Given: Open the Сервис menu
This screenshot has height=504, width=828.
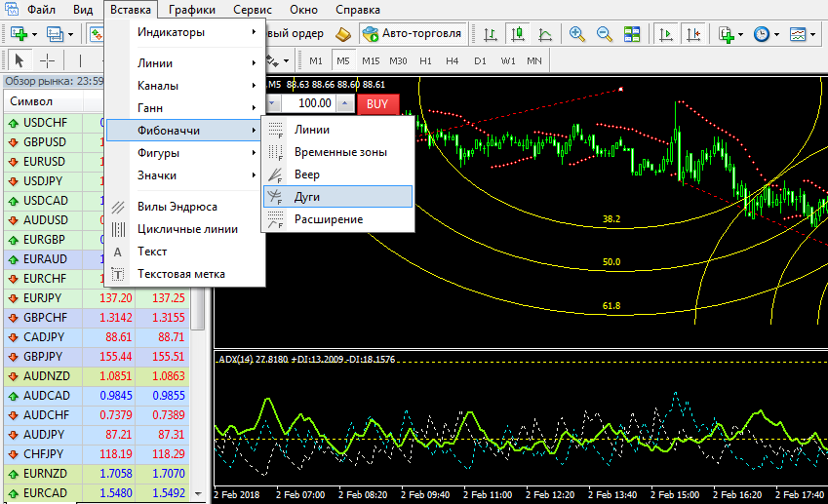Looking at the screenshot, I should [x=254, y=10].
